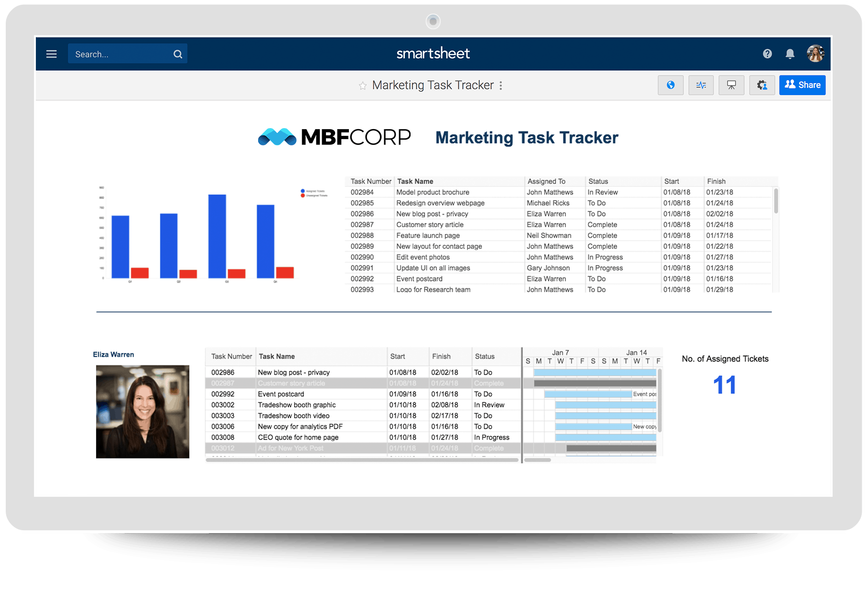Open the activity log icon

pos(701,85)
